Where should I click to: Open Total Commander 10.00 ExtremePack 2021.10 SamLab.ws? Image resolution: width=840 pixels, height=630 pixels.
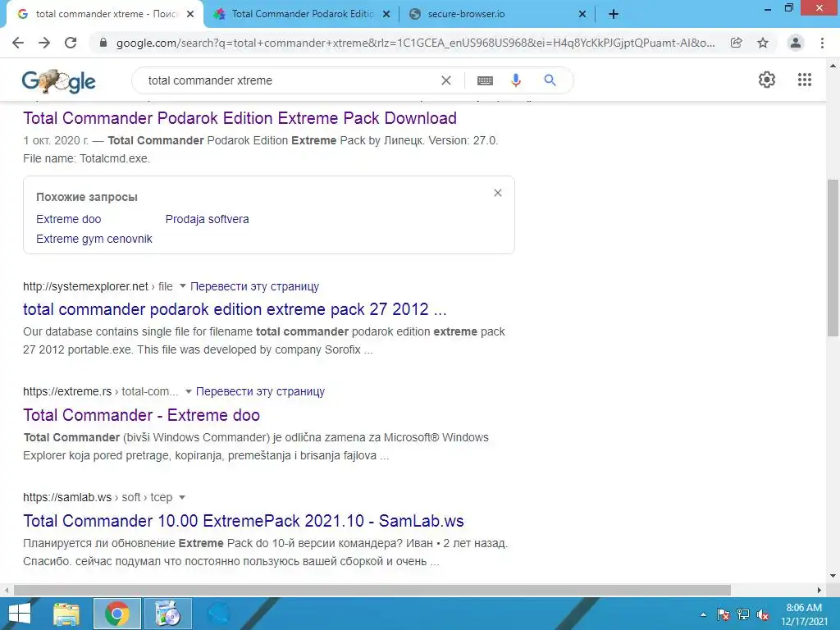pos(243,521)
